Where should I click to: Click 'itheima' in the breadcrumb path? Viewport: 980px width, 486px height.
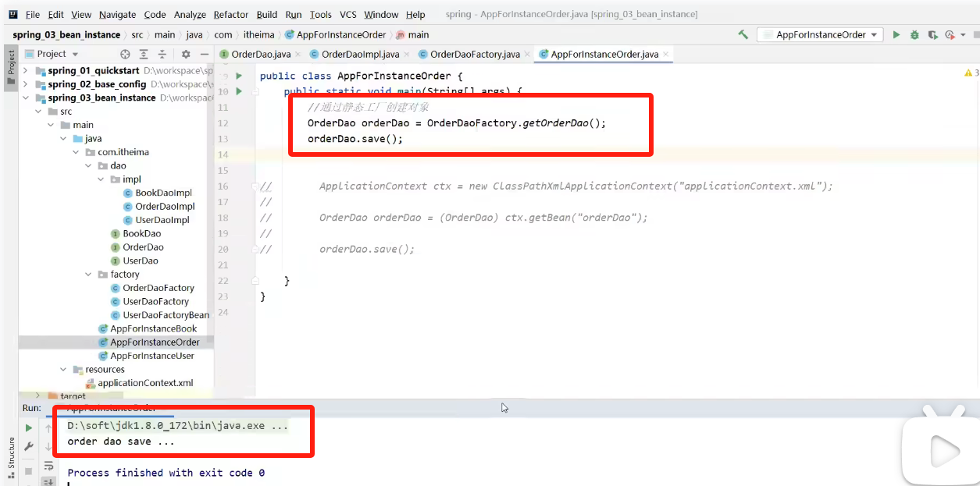pyautogui.click(x=258, y=34)
